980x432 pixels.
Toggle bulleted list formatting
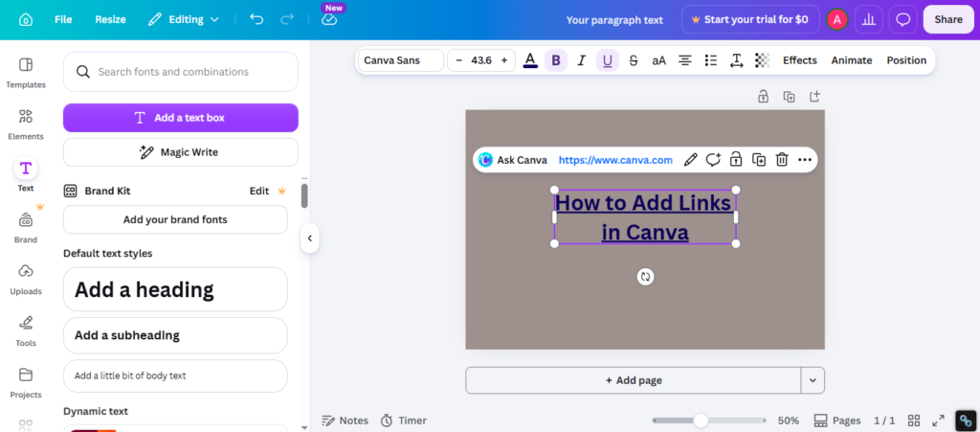coord(711,60)
